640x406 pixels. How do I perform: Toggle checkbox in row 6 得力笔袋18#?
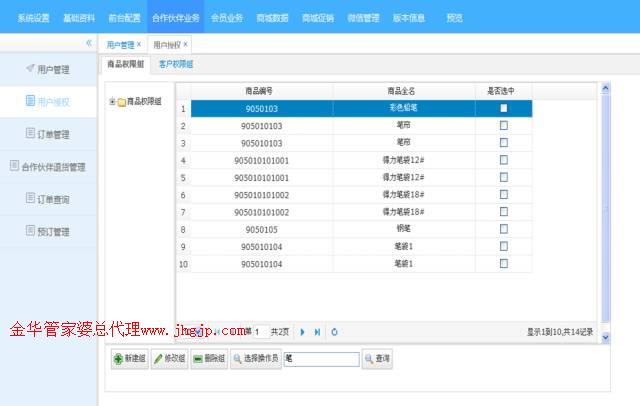coord(504,194)
